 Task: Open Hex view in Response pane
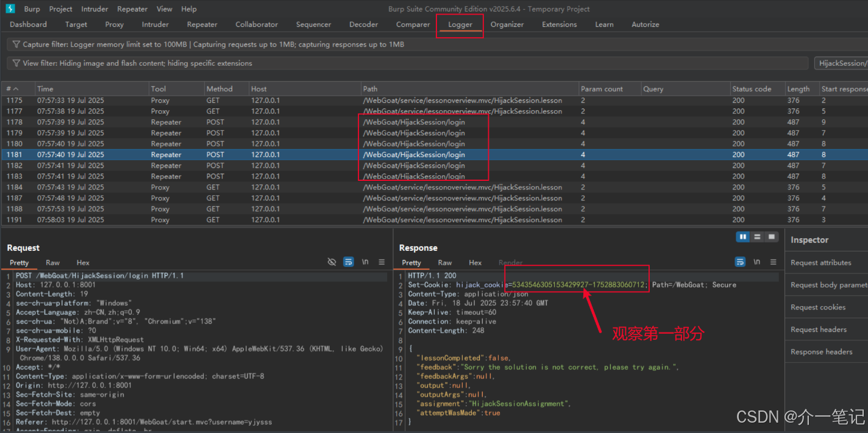[475, 262]
